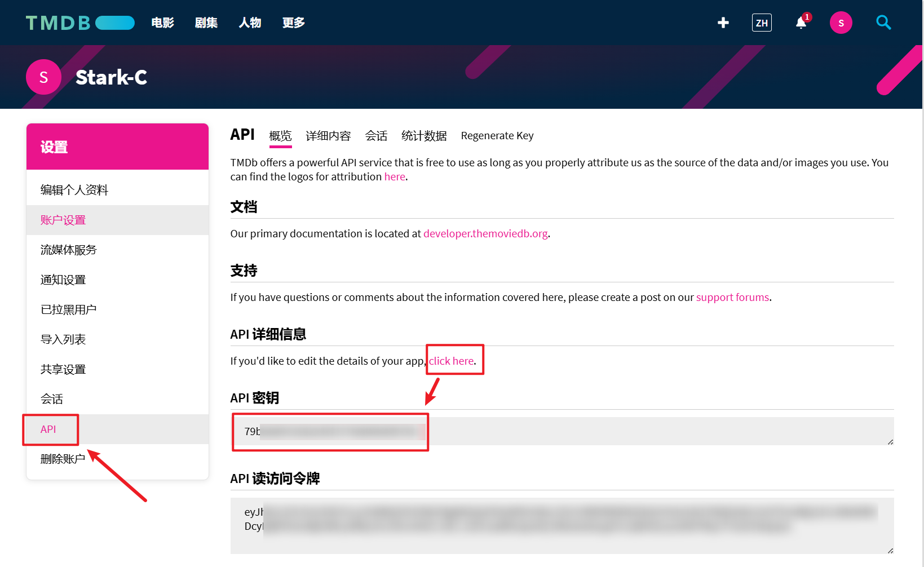Click the TMDB logo

[x=80, y=23]
